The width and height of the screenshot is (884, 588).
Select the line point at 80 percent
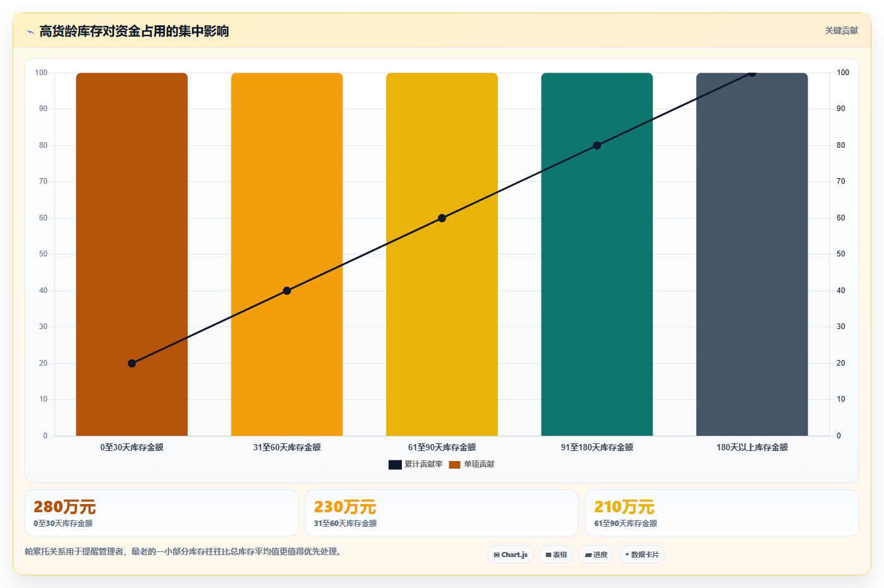[x=597, y=145]
